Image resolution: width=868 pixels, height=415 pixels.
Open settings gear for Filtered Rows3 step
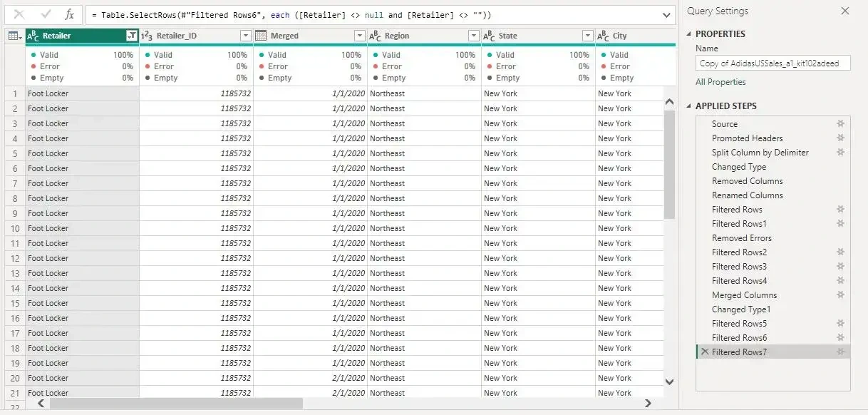pyautogui.click(x=840, y=266)
